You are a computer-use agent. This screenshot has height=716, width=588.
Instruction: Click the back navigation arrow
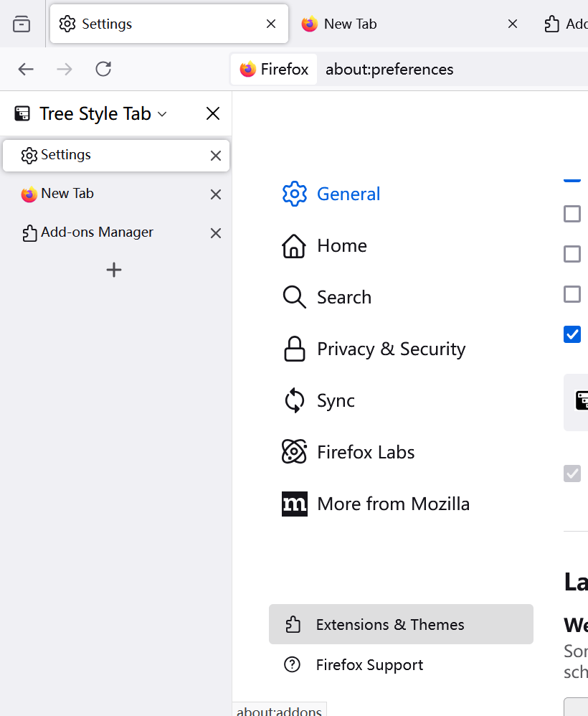click(26, 69)
